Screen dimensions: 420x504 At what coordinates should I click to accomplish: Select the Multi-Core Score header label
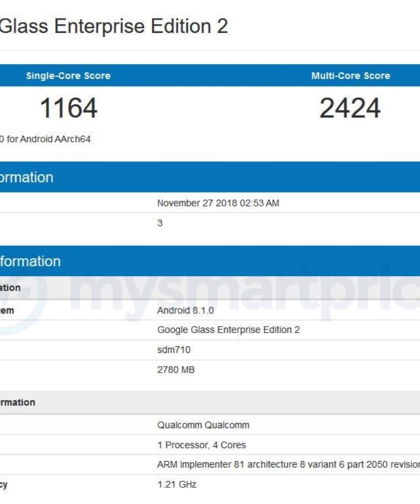tap(350, 76)
